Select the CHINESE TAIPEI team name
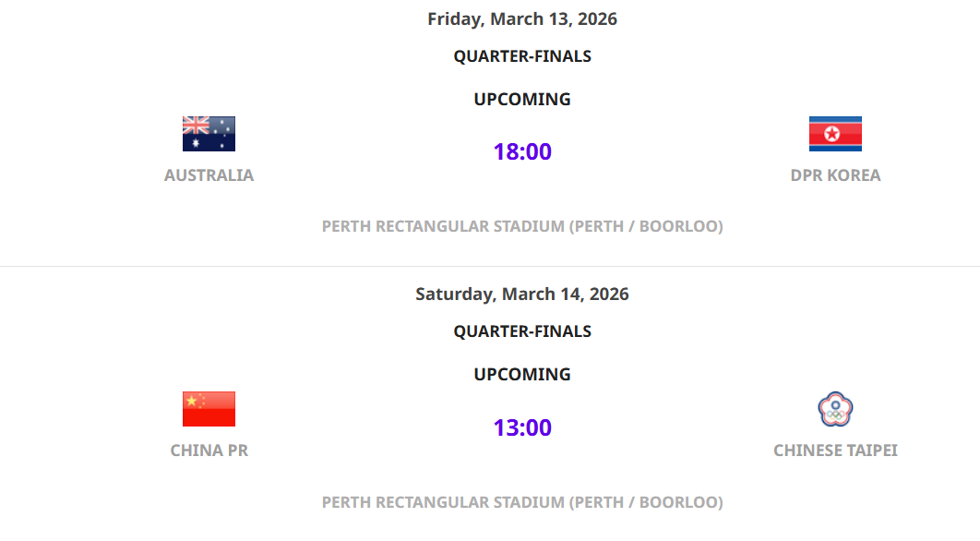This screenshot has width=980, height=541. [x=835, y=451]
